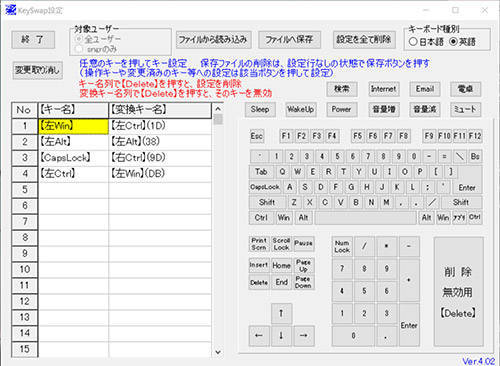The image size is (500, 366).
Task: Click the Delete key in navigation cluster
Action: click(x=259, y=282)
